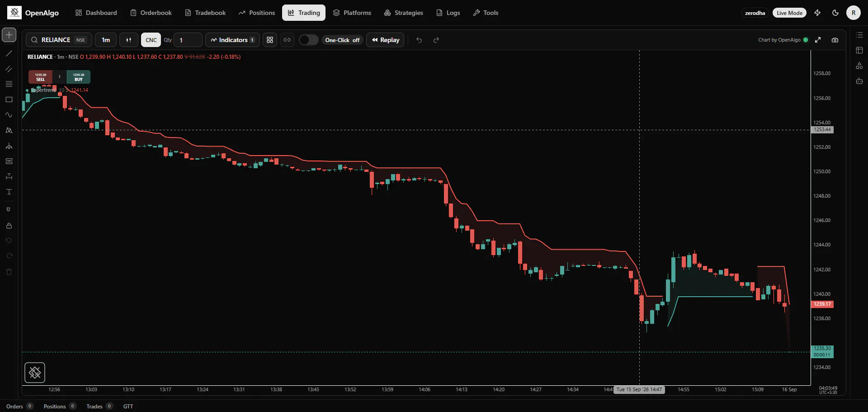Open the Tools nav item

coord(486,13)
